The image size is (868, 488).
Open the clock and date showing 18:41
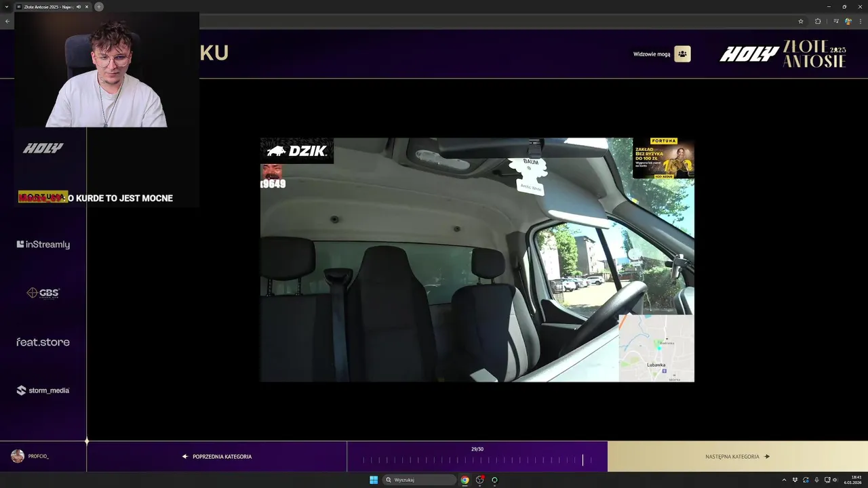coord(852,480)
